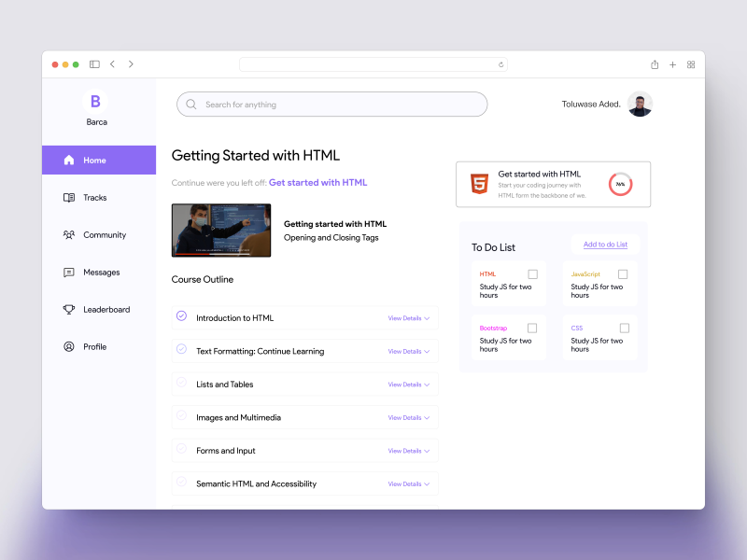747x560 pixels.
Task: Follow the purple Get started with HTML link
Action: click(x=317, y=183)
